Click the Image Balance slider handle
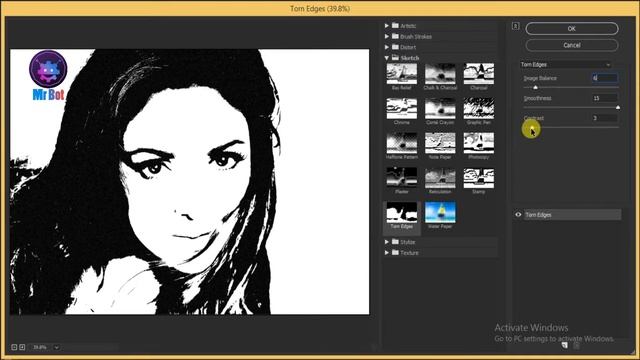 coord(536,87)
